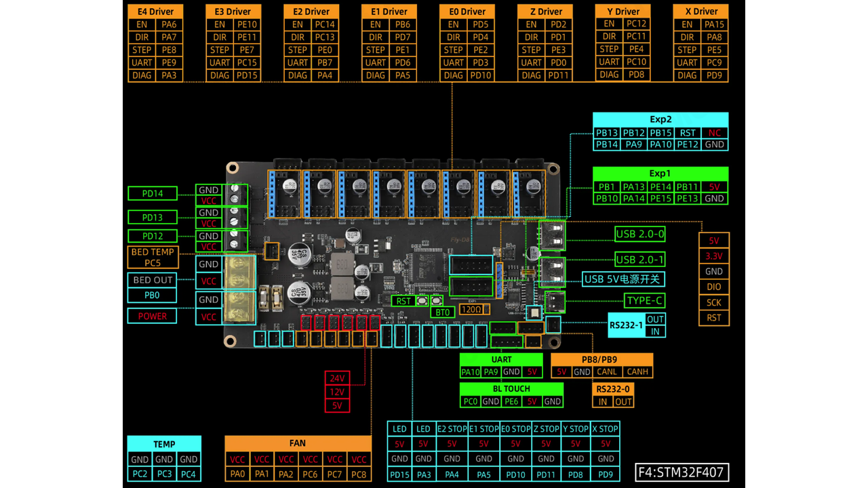Click the red POWER label
This screenshot has width=868, height=488.
[x=153, y=316]
